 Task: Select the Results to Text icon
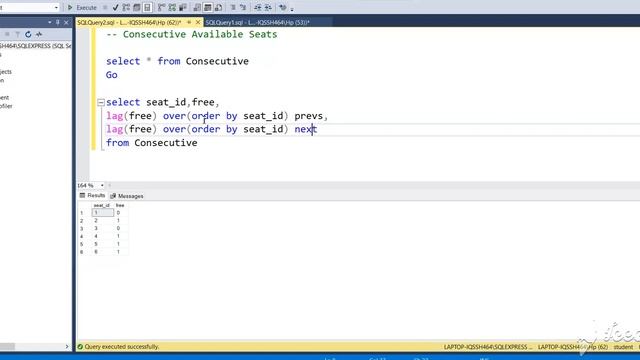(x=197, y=7)
